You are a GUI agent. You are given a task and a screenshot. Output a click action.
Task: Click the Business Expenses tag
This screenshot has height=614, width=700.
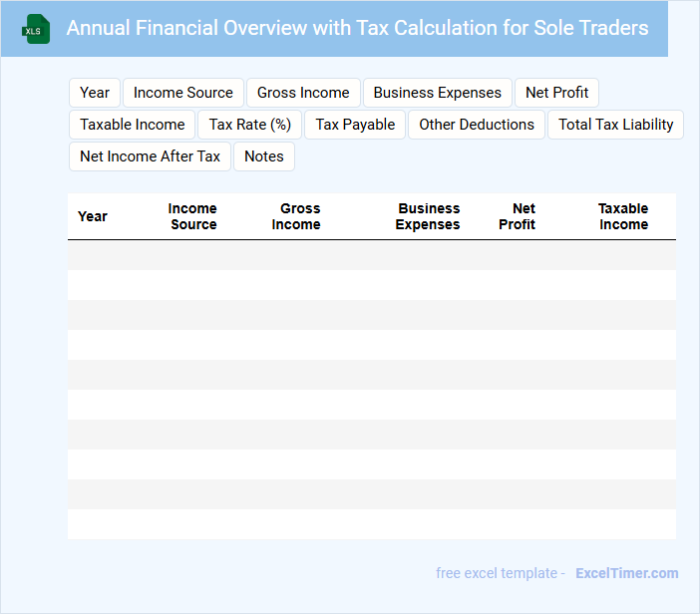438,93
